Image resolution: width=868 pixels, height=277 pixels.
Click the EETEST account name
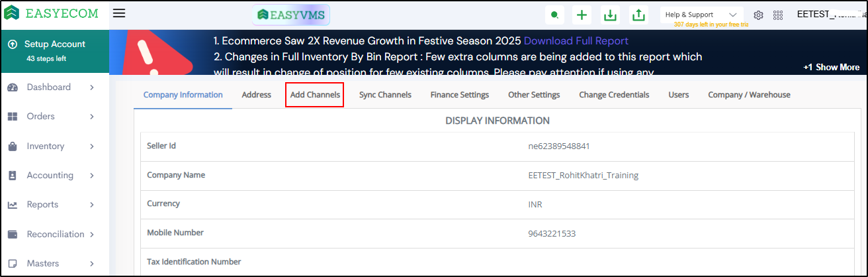coord(826,15)
